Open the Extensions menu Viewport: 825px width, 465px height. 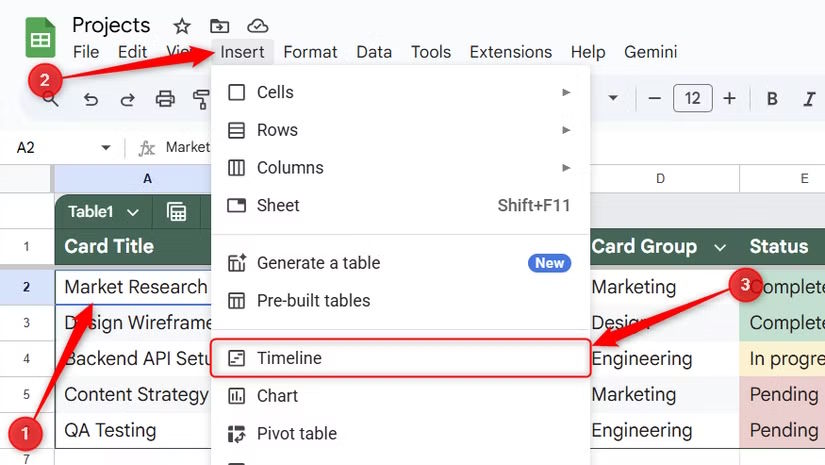point(510,52)
